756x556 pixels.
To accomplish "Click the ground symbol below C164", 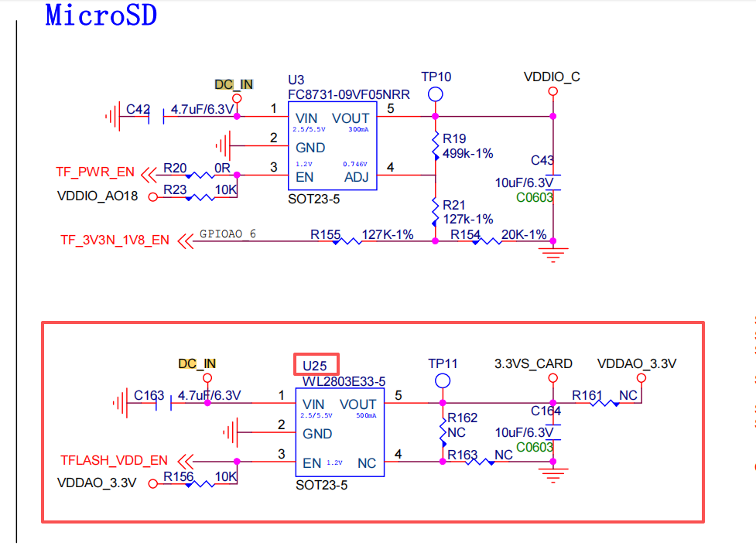I will (x=553, y=475).
